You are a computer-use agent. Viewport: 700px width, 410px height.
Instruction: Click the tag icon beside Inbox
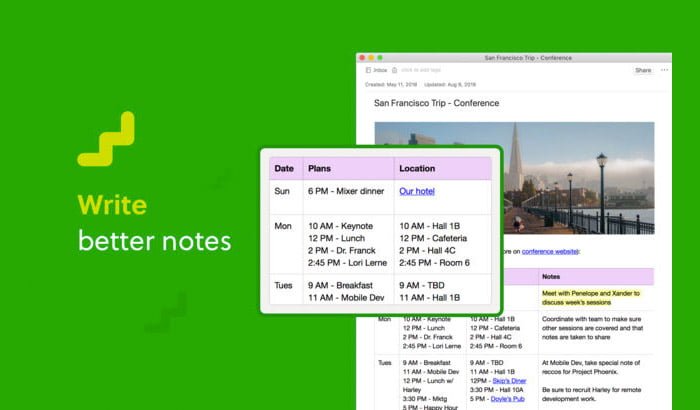[395, 70]
